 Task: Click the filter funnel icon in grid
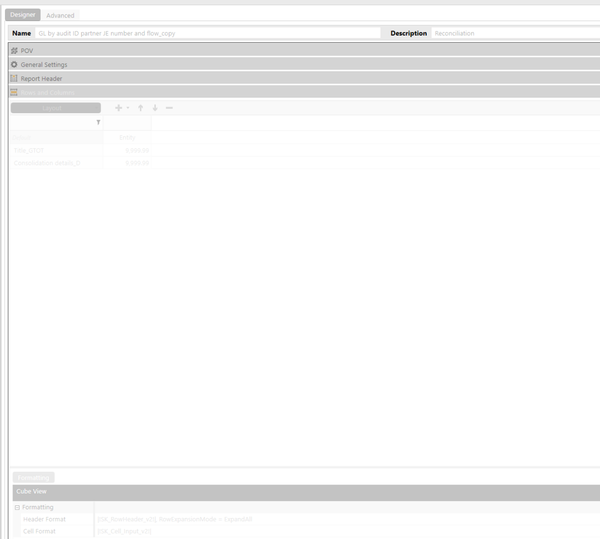(98, 122)
